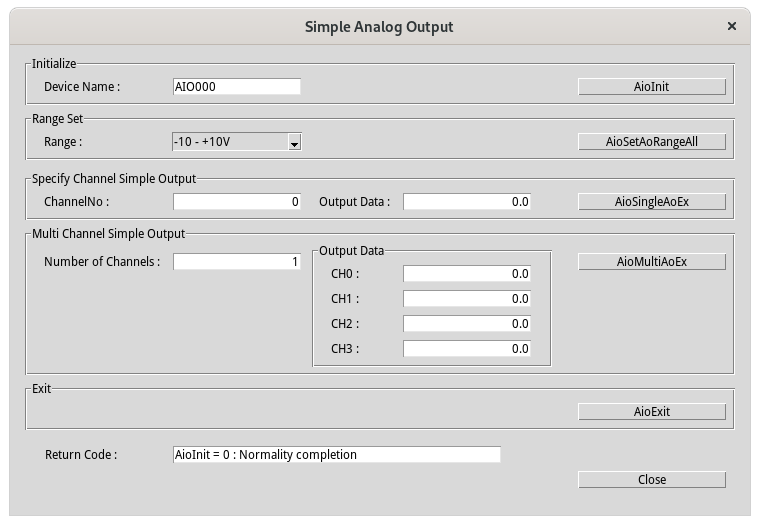Close the window using the title bar X
The height and width of the screenshot is (525, 760).
[x=733, y=27]
